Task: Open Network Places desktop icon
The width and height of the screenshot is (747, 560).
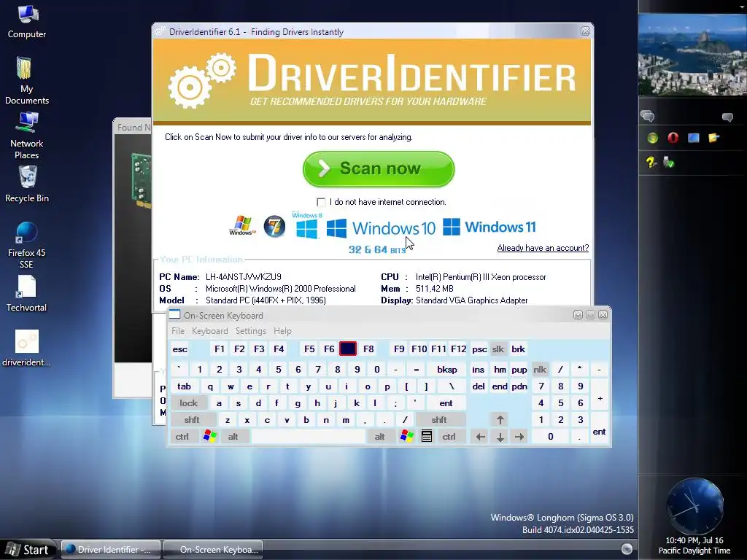Action: point(27,136)
